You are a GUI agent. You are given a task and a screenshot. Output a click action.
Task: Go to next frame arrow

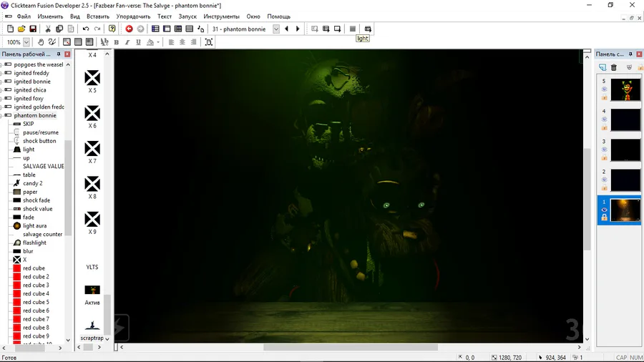(298, 29)
